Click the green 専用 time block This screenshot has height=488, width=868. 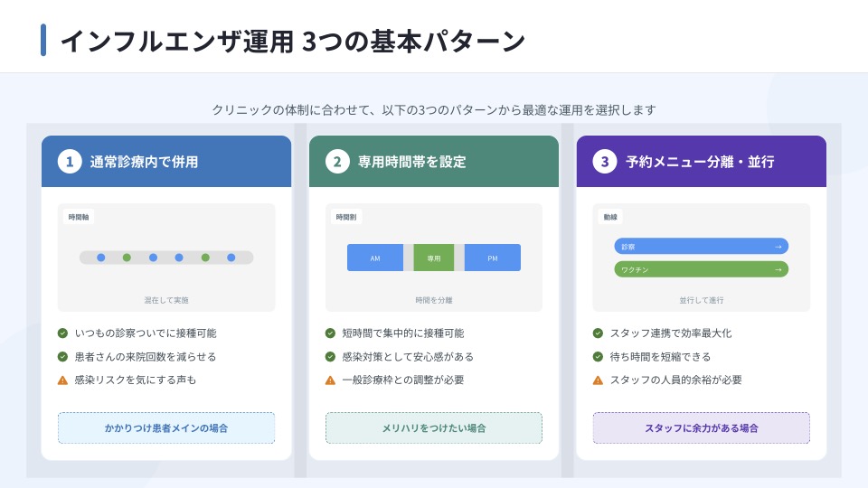point(434,258)
